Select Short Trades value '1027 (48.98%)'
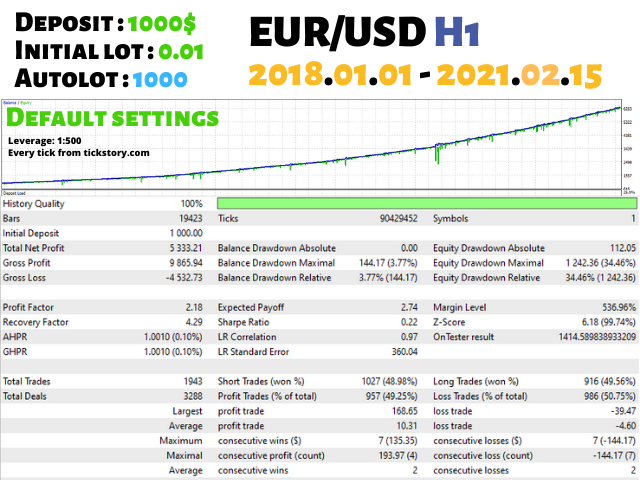The width and height of the screenshot is (640, 480). (x=389, y=381)
